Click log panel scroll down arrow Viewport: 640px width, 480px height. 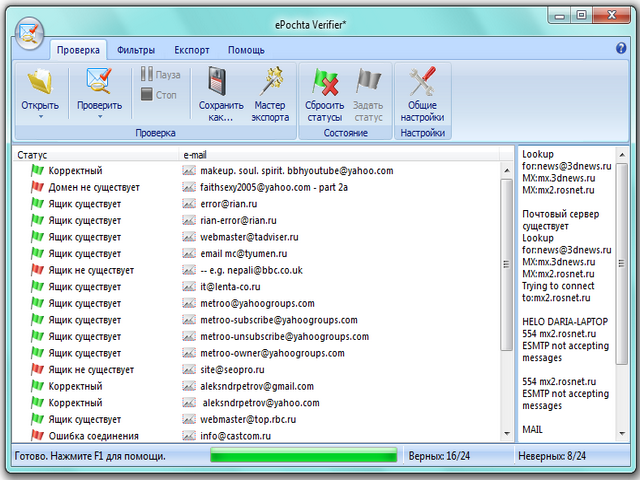[622, 433]
